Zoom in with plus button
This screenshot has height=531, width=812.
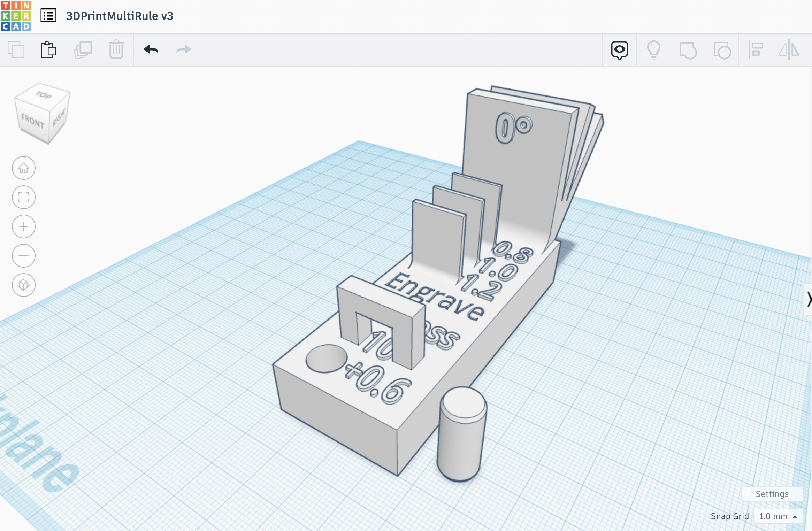[x=24, y=226]
